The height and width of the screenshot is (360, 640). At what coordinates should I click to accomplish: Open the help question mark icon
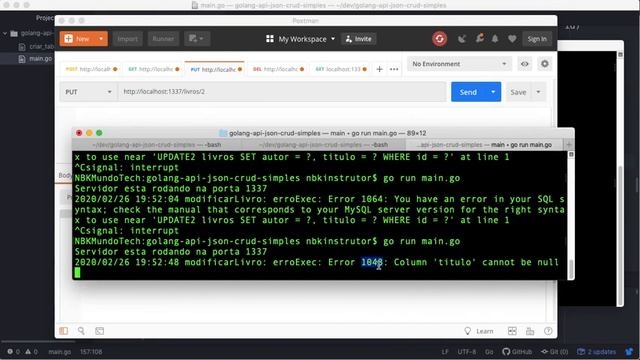548,331
